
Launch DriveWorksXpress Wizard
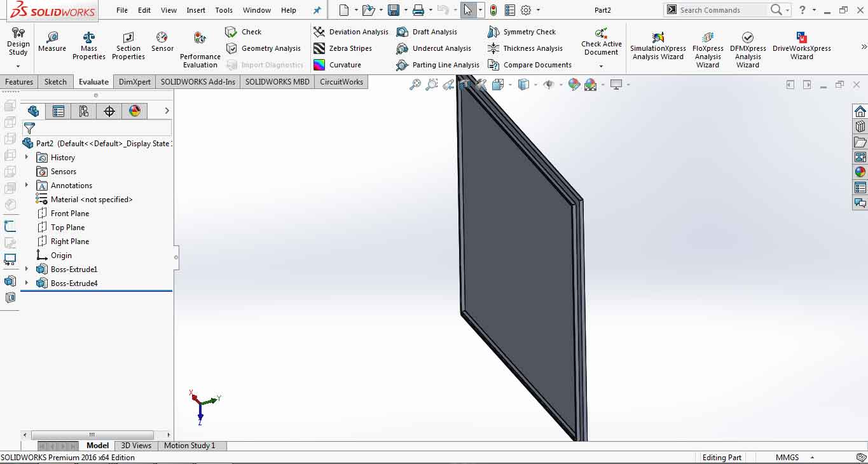click(x=802, y=46)
